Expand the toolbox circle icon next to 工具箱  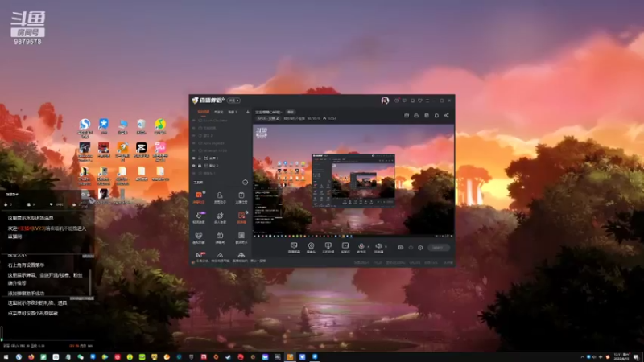(x=246, y=183)
